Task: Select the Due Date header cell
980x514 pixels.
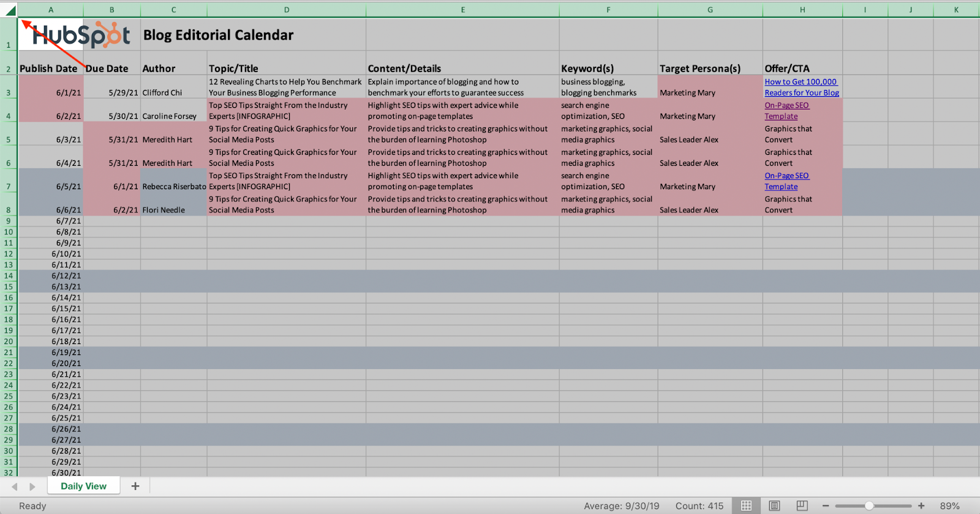Action: [112, 63]
